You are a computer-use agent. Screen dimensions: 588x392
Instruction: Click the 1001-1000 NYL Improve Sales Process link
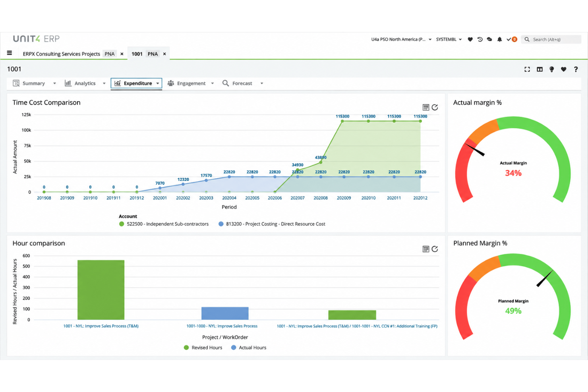(x=222, y=326)
